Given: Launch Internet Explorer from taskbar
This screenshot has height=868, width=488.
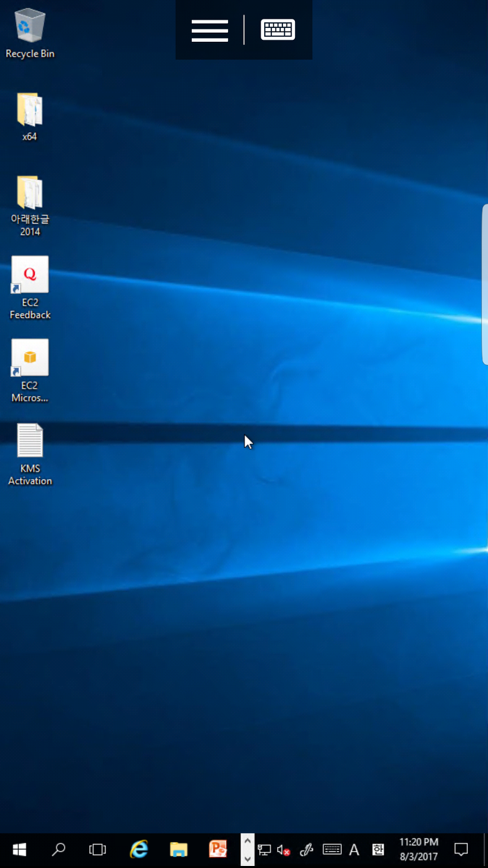Looking at the screenshot, I should coord(139,850).
